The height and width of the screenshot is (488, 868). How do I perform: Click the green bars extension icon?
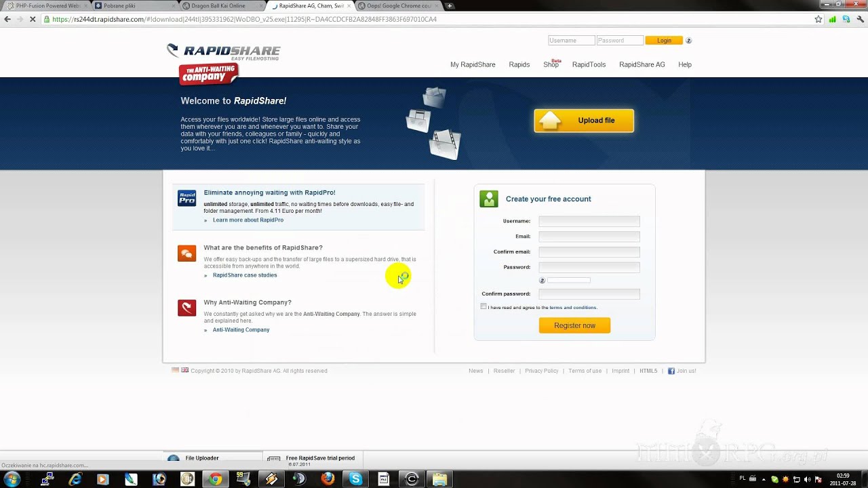click(832, 19)
